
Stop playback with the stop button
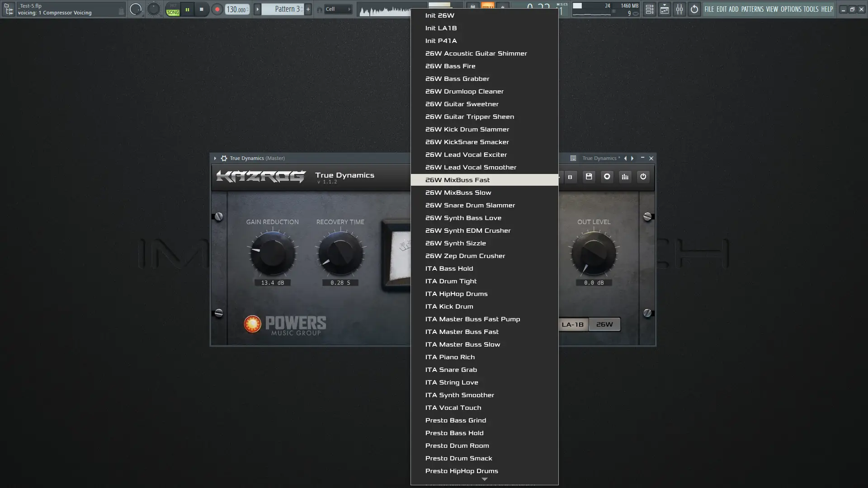click(x=202, y=9)
